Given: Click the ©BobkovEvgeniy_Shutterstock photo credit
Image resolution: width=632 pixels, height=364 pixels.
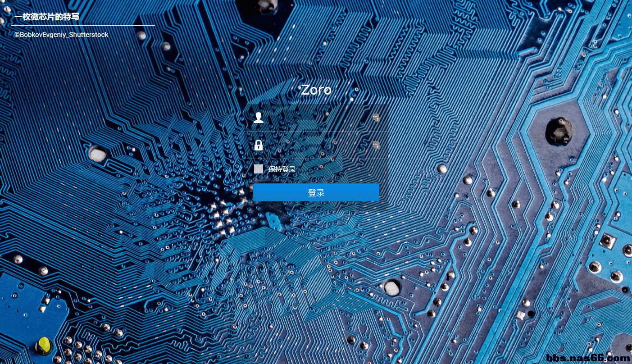Looking at the screenshot, I should tap(61, 35).
